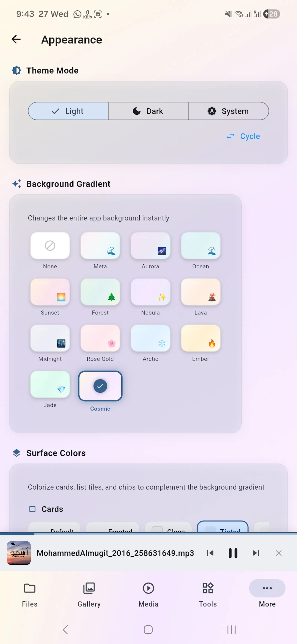Open the Gallery tab
This screenshot has width=297, height=644.
(x=89, y=595)
